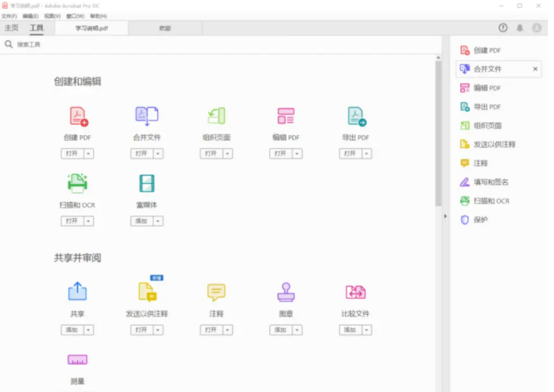This screenshot has width=554, height=392.
Task: Click the 合并文件 tool icon in main area
Action: [x=147, y=116]
